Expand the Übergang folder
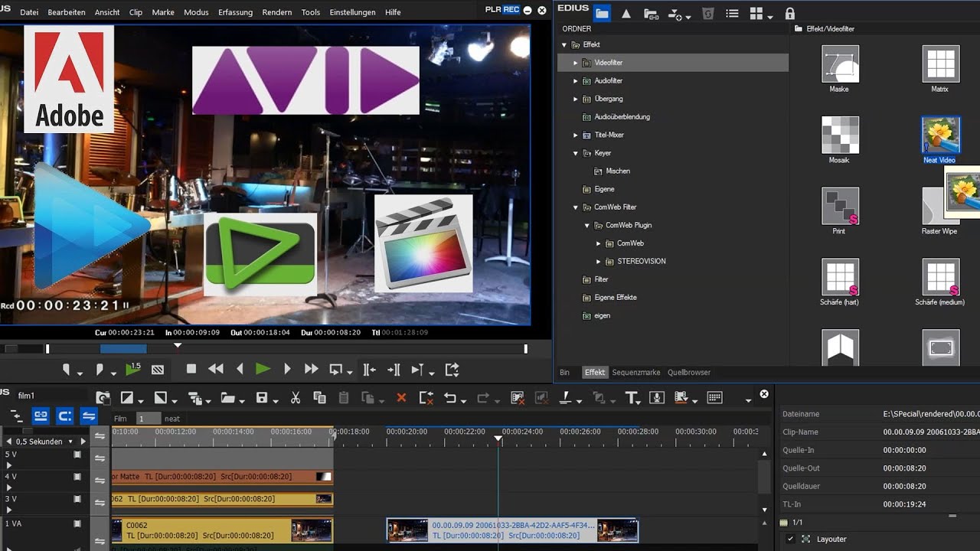 tap(576, 99)
